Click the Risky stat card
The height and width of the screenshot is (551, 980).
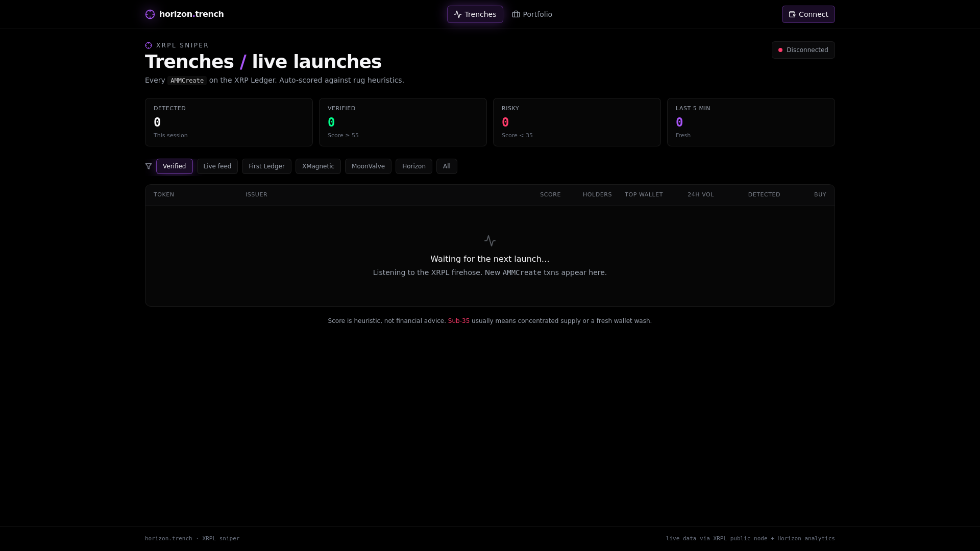(577, 122)
